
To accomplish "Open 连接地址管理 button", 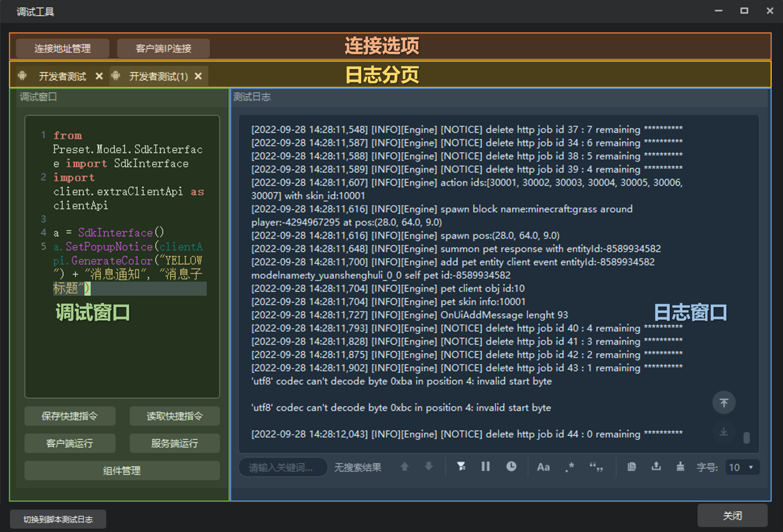I will click(62, 48).
